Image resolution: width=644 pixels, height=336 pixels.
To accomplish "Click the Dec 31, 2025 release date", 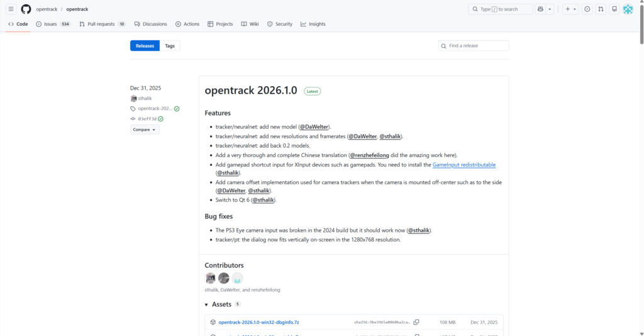I will [x=145, y=88].
